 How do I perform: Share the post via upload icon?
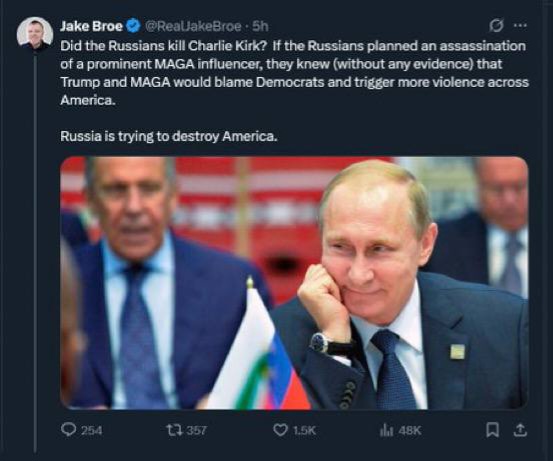(521, 430)
